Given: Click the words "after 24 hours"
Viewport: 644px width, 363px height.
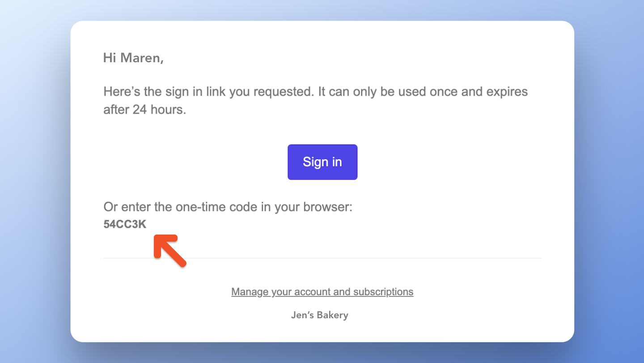Looking at the screenshot, I should (x=144, y=110).
